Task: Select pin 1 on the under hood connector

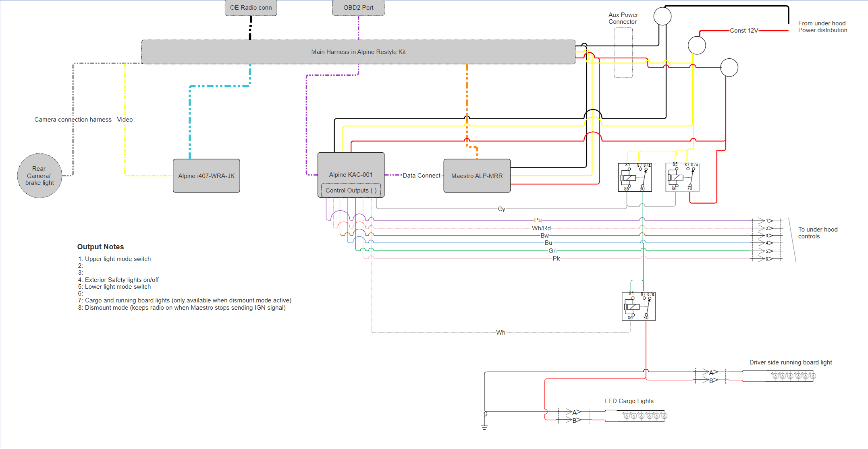Action: click(x=767, y=221)
